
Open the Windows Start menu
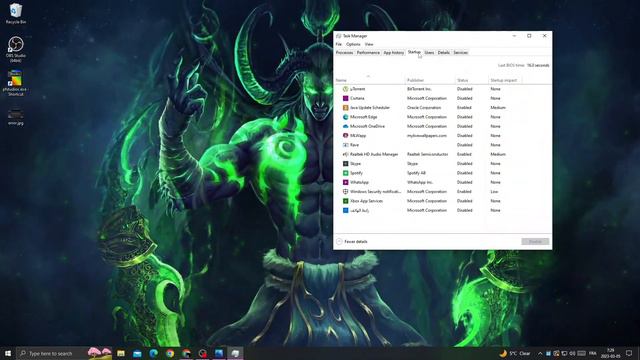click(8, 353)
